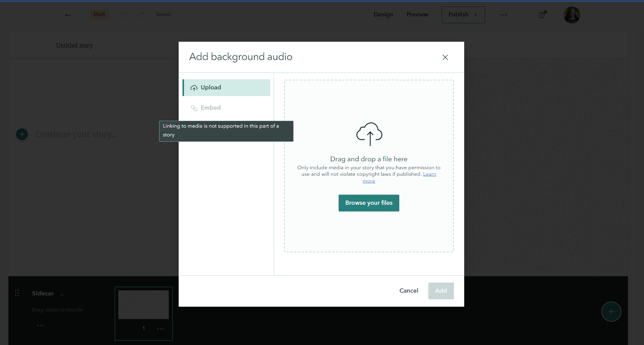Select the Embed option in sidebar
The height and width of the screenshot is (345, 644).
[226, 108]
